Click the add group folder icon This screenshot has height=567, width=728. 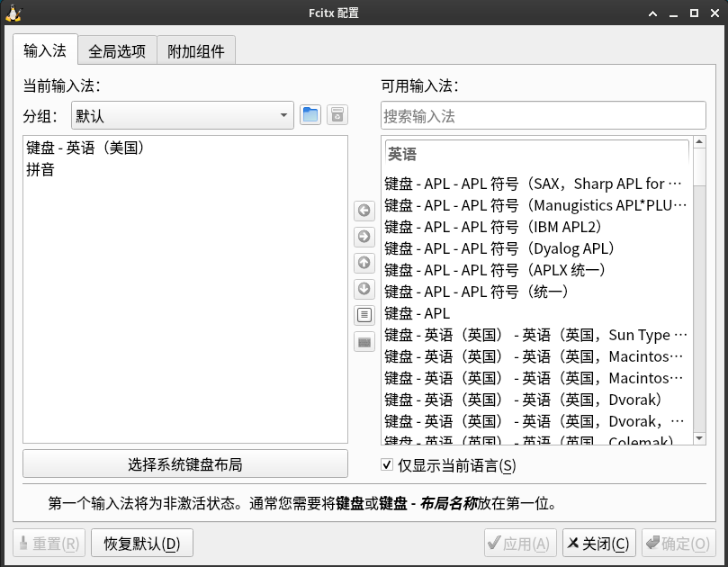coord(310,114)
